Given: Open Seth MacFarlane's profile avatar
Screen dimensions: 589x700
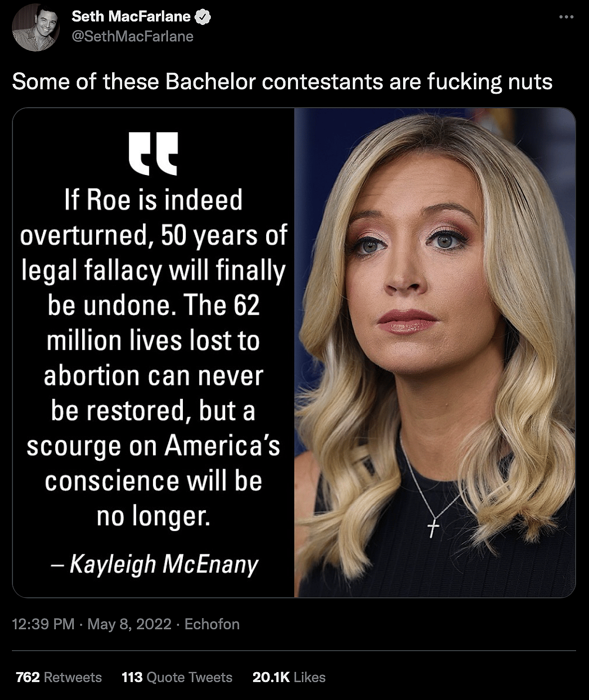Looking at the screenshot, I should 36,27.
